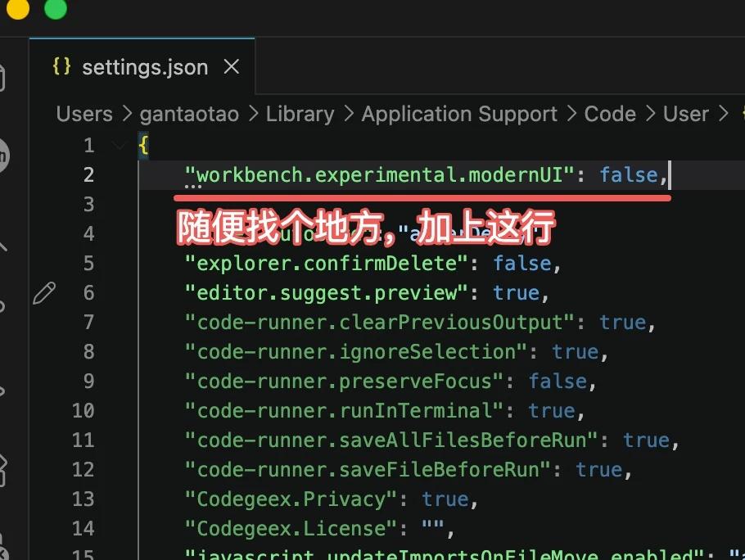Viewport: 745px width, 560px height.
Task: Click the true value of code-runner.saveAllFilesBeforeRun
Action: click(x=646, y=440)
